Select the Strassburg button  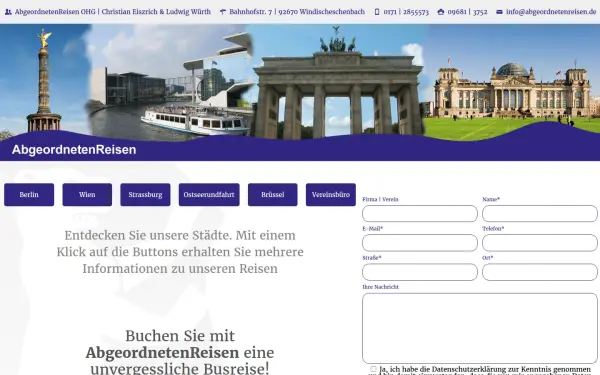(x=145, y=194)
